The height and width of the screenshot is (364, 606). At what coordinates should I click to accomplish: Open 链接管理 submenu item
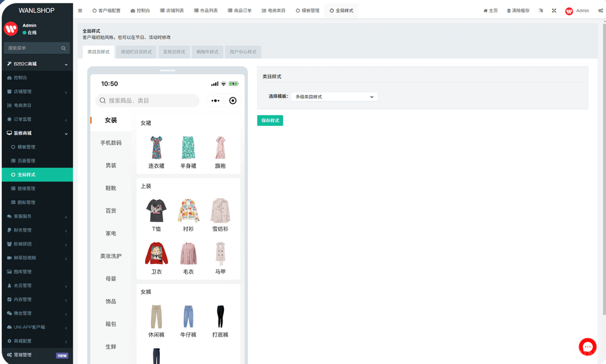point(36,188)
